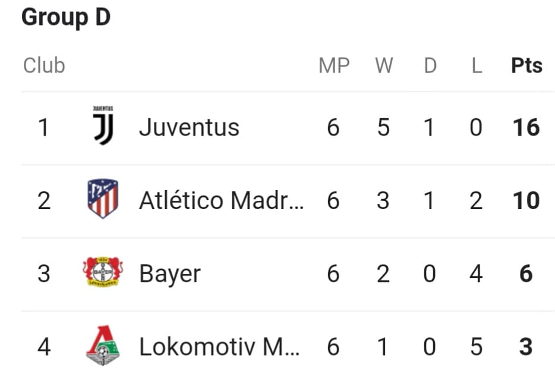This screenshot has width=555, height=392.
Task: Click the D column header
Action: [x=430, y=65]
